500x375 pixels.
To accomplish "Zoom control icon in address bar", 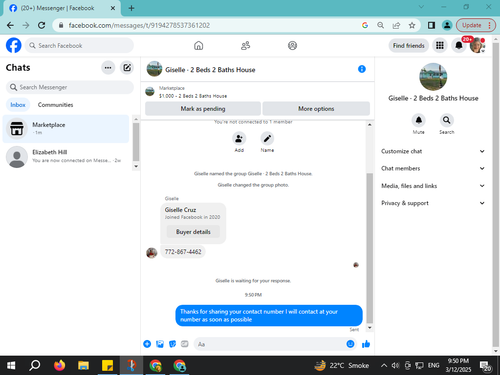I will 380,25.
